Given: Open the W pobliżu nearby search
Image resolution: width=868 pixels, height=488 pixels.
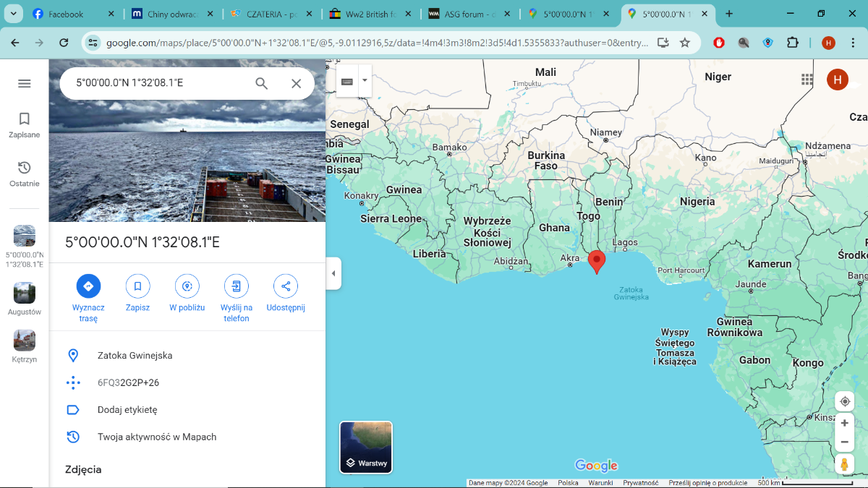Looking at the screenshot, I should [187, 286].
